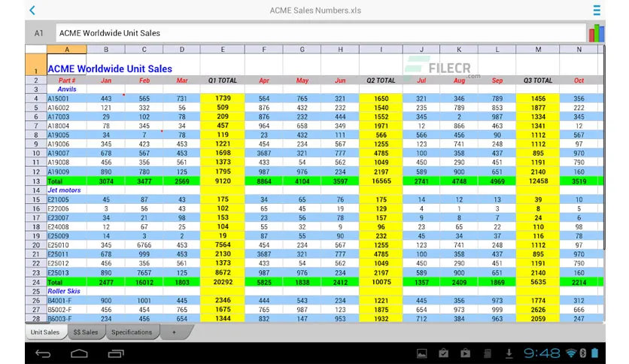Viewport: 629px width, 364px height.
Task: Select part cell 'B5002-F'
Action: pyautogui.click(x=67, y=310)
